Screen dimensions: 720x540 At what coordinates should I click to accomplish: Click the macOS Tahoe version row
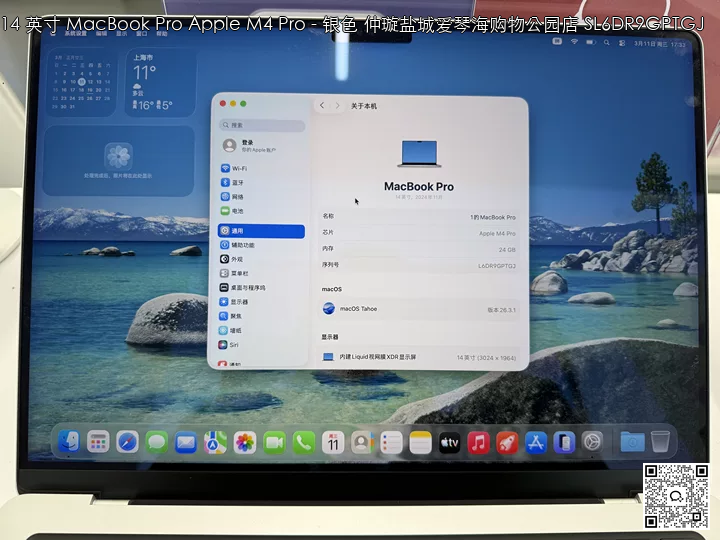coord(420,309)
